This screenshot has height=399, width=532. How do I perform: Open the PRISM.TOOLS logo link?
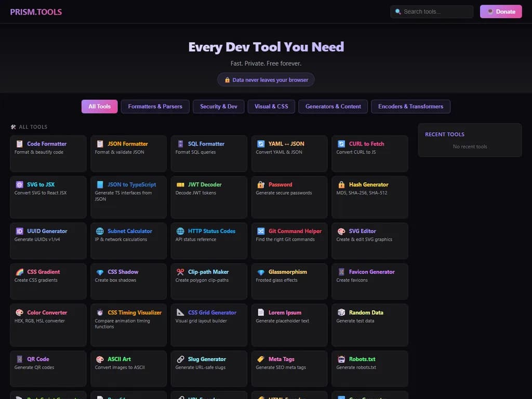click(x=36, y=11)
